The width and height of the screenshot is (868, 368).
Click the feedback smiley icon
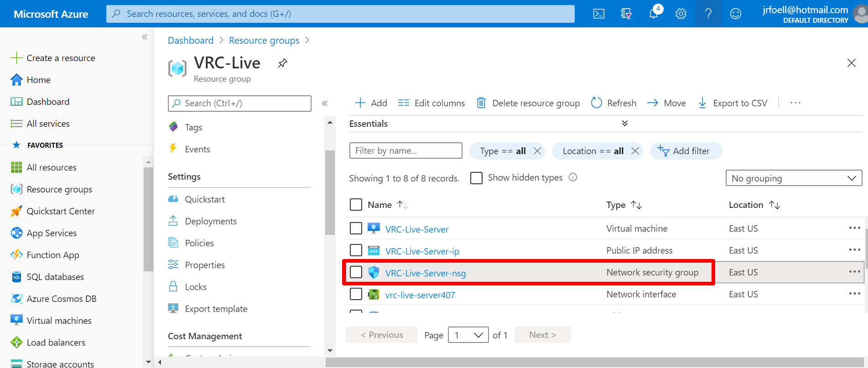736,14
